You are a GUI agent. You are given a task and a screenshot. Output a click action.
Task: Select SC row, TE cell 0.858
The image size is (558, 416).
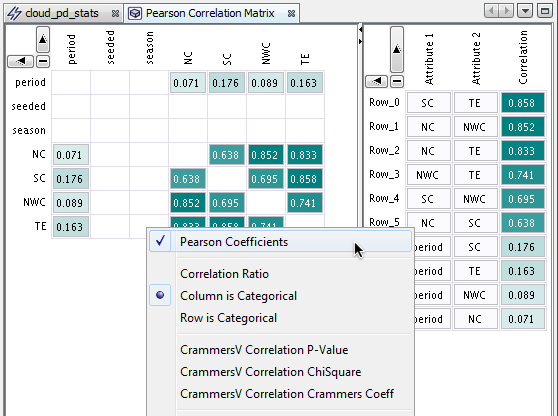(305, 179)
